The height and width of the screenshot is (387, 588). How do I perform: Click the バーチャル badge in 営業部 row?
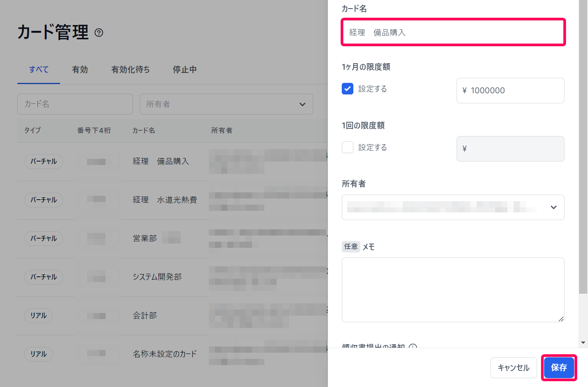[x=44, y=239]
